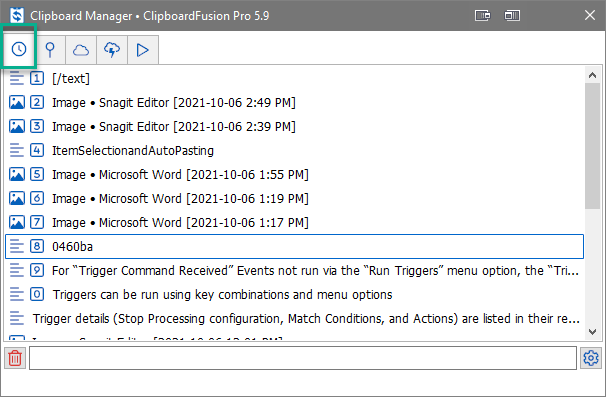The width and height of the screenshot is (606, 397).
Task: Click the number 5 hotkey badge
Action: [x=37, y=174]
